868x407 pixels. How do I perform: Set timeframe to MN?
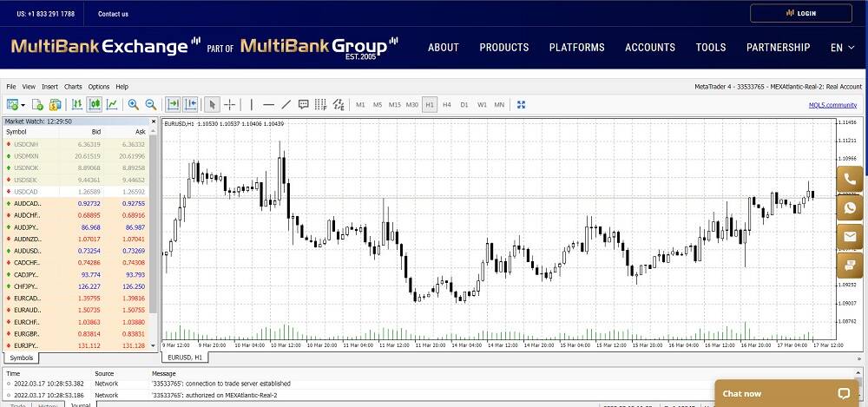click(x=499, y=105)
